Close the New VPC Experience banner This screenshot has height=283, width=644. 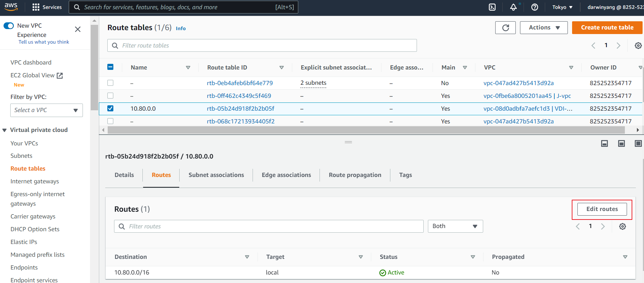(x=78, y=29)
